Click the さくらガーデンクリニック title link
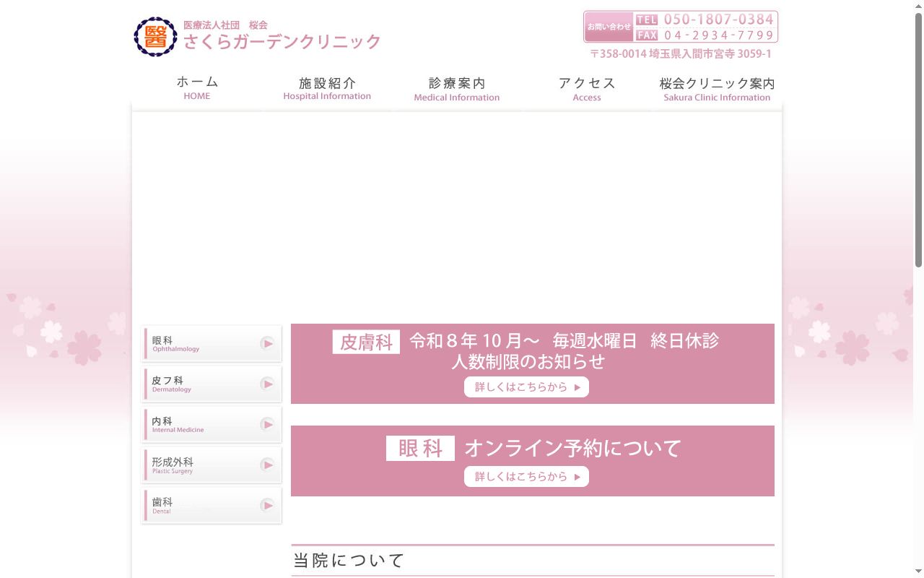The image size is (924, 578). (282, 42)
